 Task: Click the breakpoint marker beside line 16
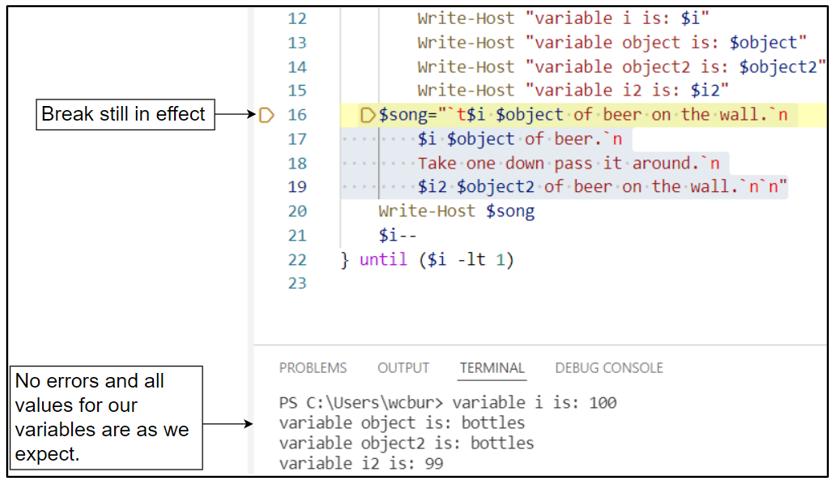pos(266,115)
